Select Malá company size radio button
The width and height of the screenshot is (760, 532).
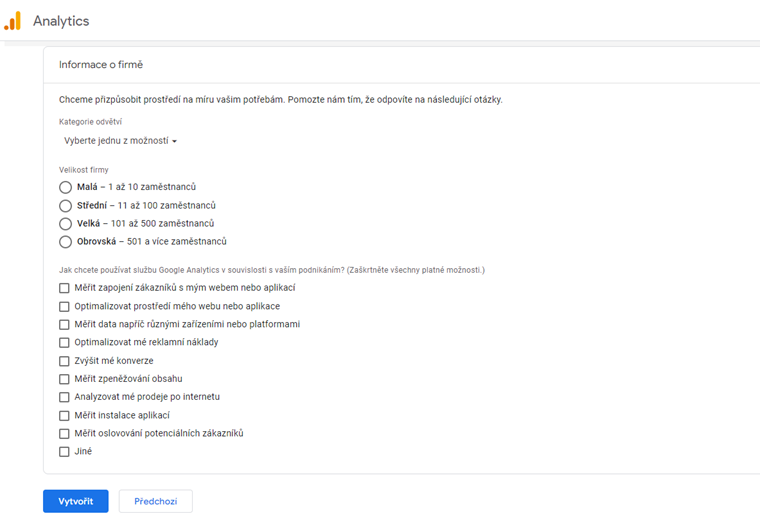point(66,187)
